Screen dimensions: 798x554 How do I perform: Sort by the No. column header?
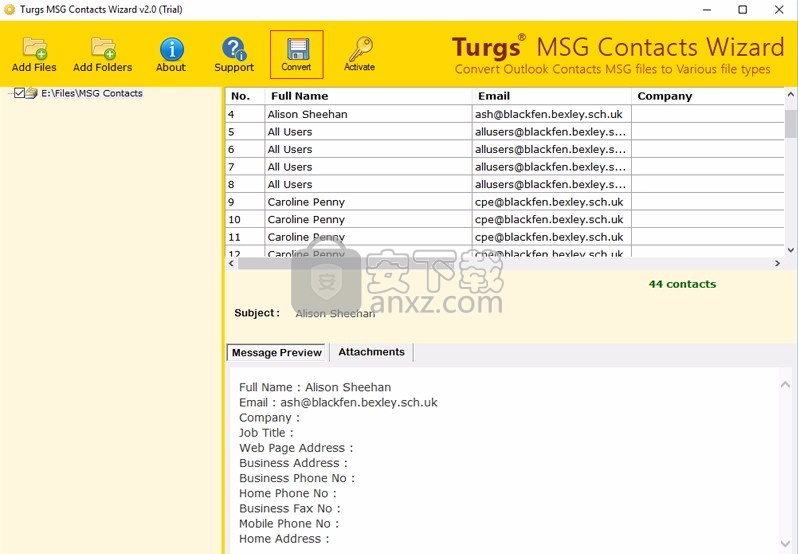coord(245,96)
